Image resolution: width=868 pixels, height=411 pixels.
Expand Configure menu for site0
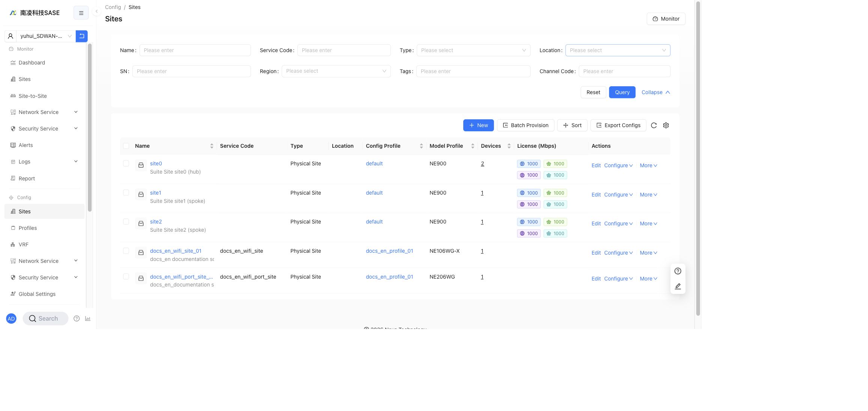[x=618, y=165]
